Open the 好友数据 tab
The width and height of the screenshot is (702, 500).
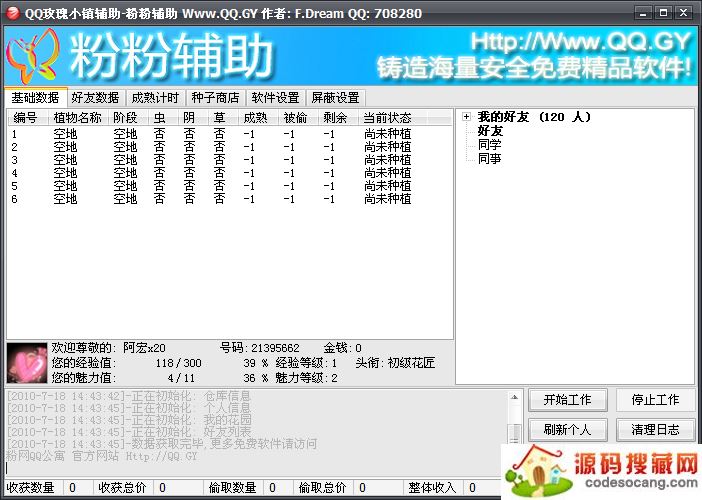95,98
